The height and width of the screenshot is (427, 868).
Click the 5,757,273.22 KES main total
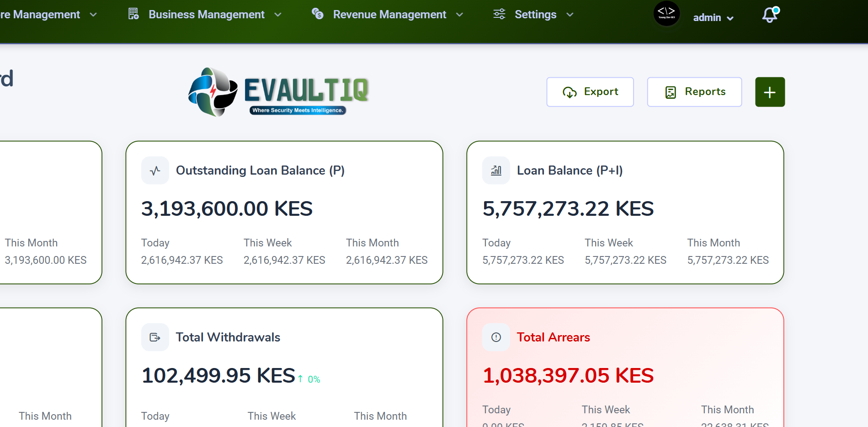568,208
